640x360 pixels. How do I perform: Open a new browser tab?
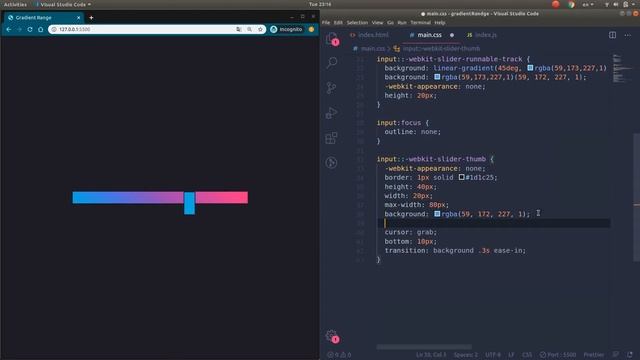click(91, 18)
